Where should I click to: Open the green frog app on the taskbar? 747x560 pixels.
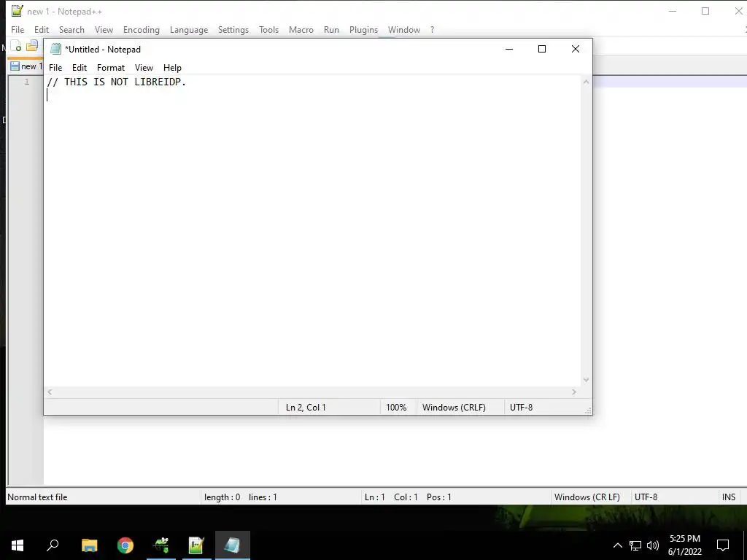pos(161,545)
